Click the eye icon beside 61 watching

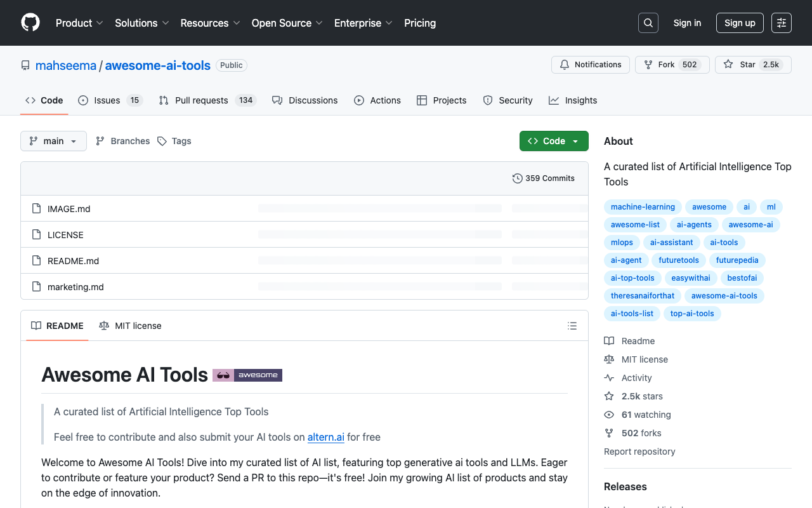click(x=609, y=415)
